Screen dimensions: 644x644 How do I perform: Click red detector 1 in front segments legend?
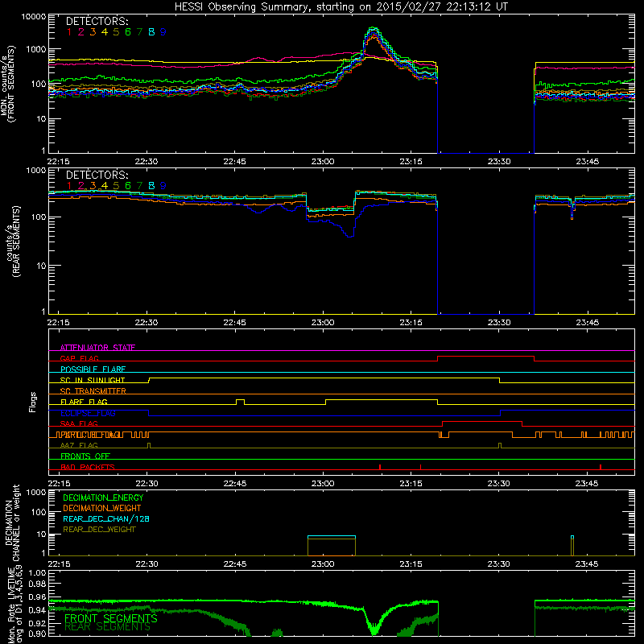tap(69, 32)
